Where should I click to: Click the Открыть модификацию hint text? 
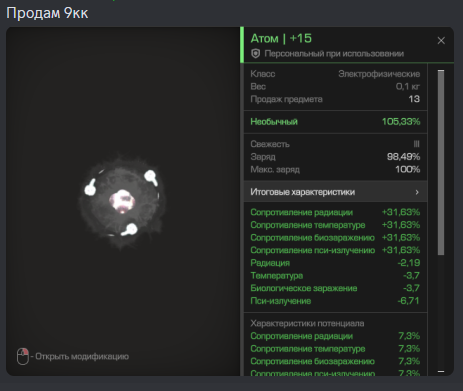point(80,356)
